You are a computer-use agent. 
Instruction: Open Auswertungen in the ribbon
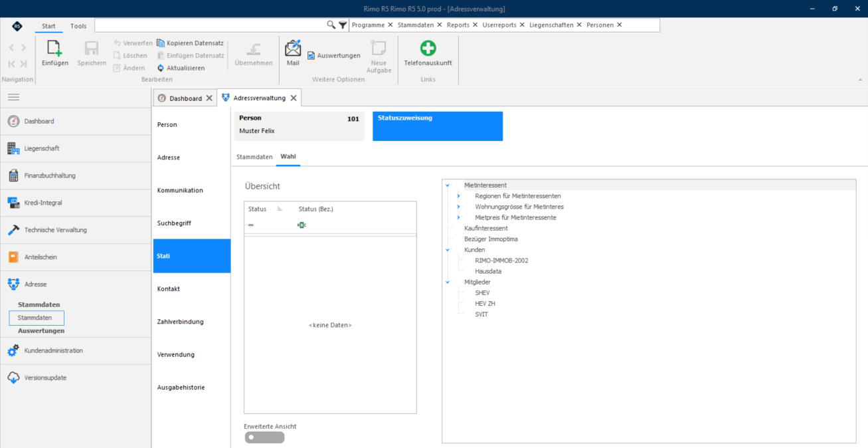(x=333, y=55)
